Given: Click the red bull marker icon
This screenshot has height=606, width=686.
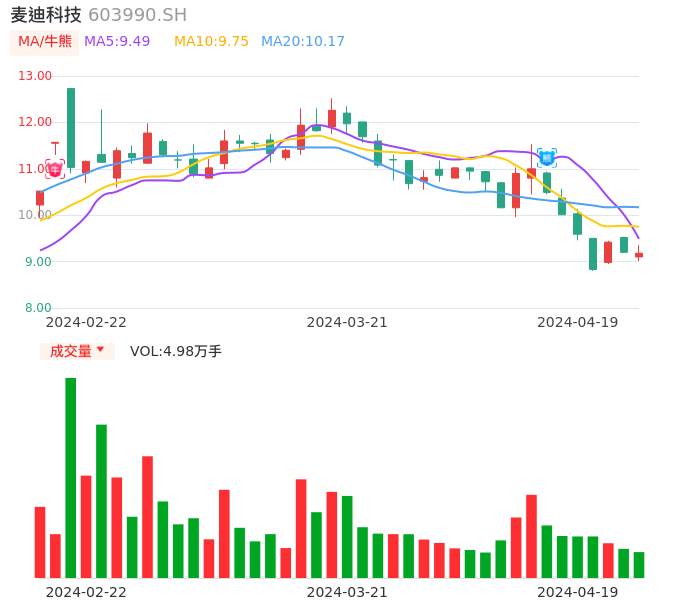Looking at the screenshot, I should pos(55,169).
